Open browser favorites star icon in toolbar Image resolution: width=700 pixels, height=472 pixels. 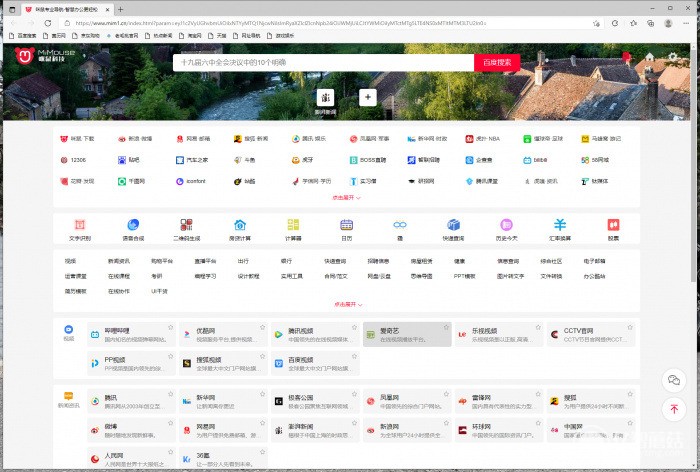[x=633, y=23]
